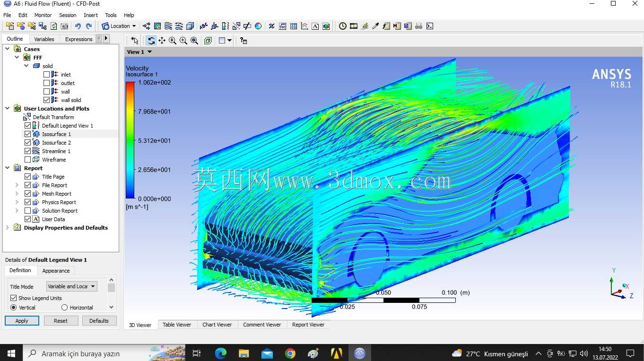Viewport: 644px width, 361px height.
Task: Activate the Pan view tool
Action: coord(162,41)
